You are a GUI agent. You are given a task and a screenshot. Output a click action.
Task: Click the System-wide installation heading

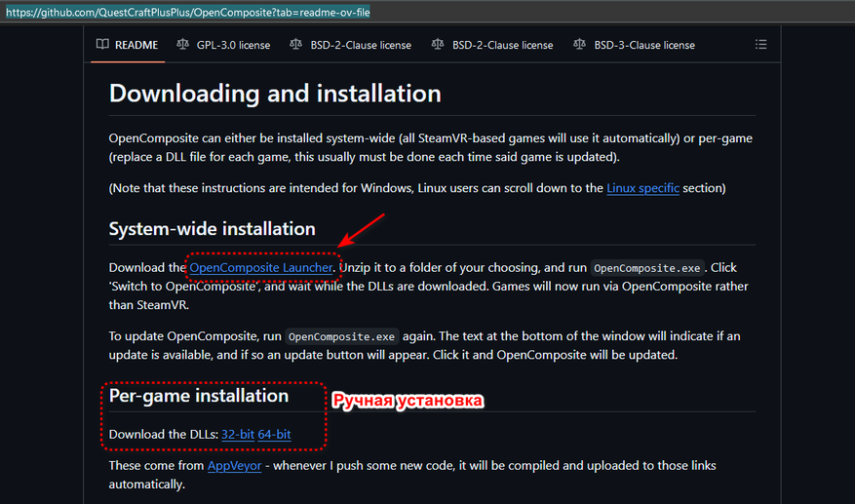click(x=212, y=229)
